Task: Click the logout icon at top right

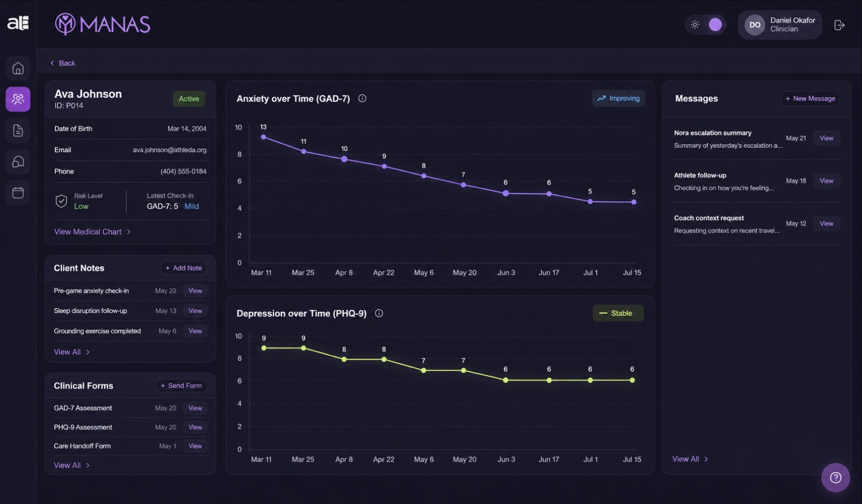Action: pyautogui.click(x=839, y=25)
